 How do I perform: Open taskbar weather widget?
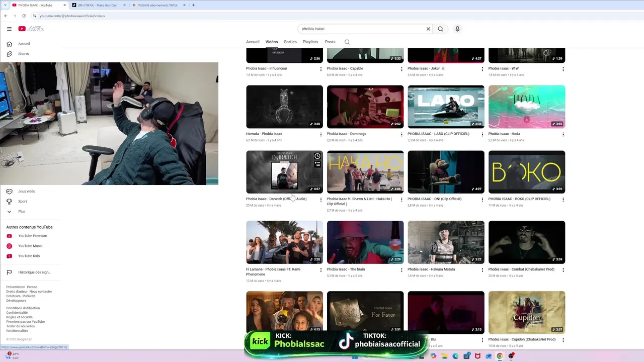[13, 355]
